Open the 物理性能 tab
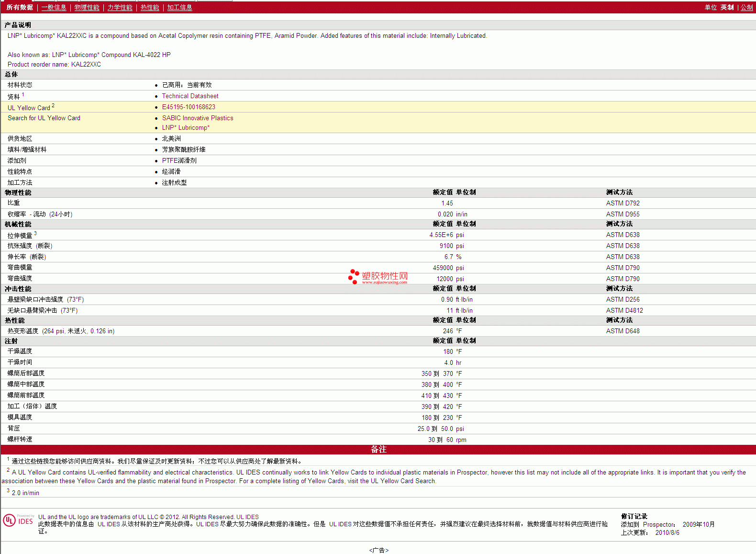Image resolution: width=756 pixels, height=554 pixels. click(x=87, y=8)
